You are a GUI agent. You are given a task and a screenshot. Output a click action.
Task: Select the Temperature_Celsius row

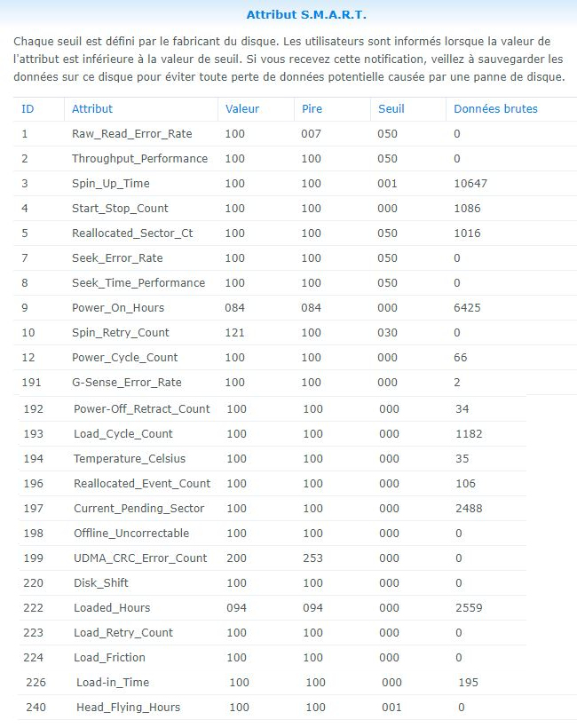(x=130, y=459)
